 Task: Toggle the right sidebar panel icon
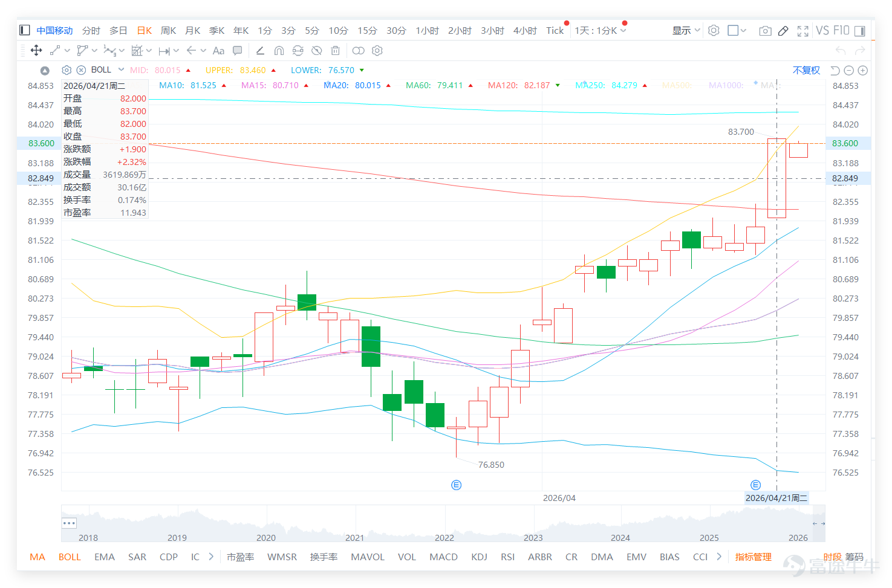pyautogui.click(x=860, y=30)
